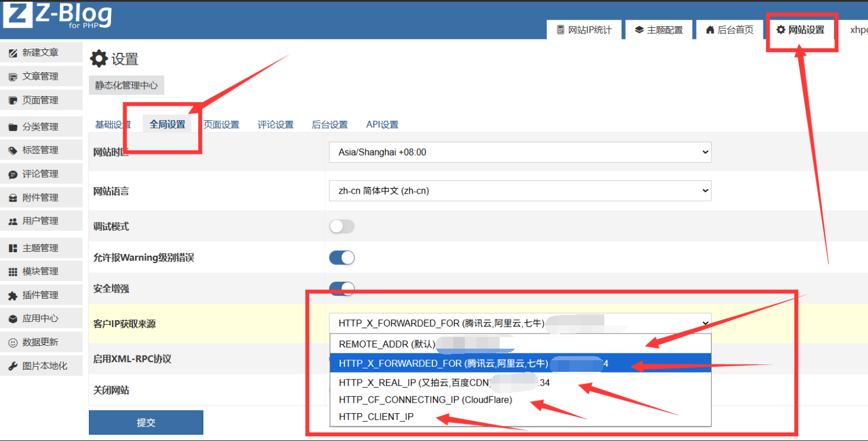The height and width of the screenshot is (441, 868).
Task: Click the 提交 submit button
Action: coord(146,422)
